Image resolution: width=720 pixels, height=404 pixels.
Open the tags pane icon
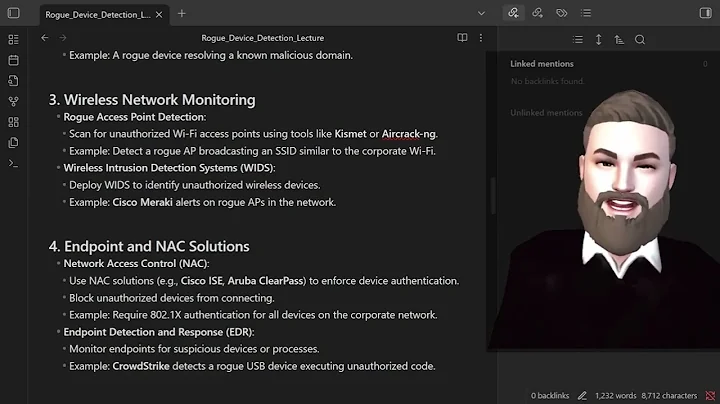click(562, 13)
